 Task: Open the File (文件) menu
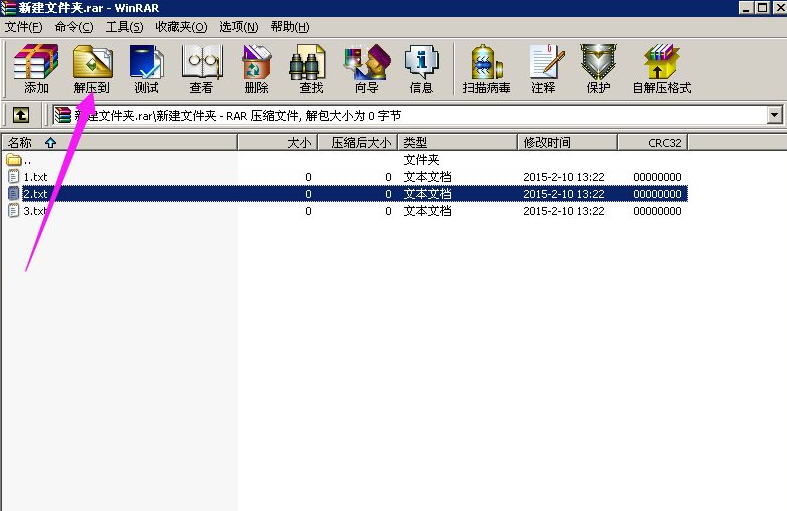pos(24,26)
